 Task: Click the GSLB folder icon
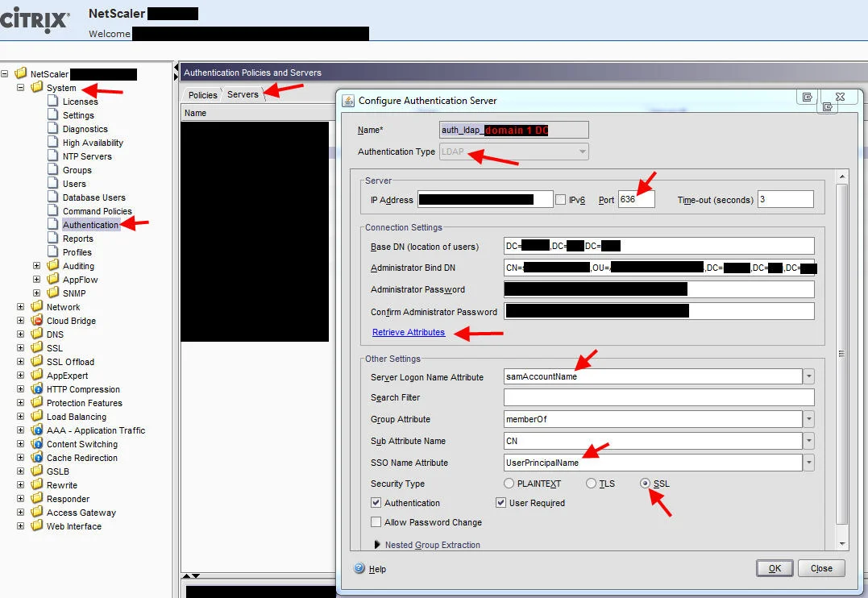tap(37, 471)
